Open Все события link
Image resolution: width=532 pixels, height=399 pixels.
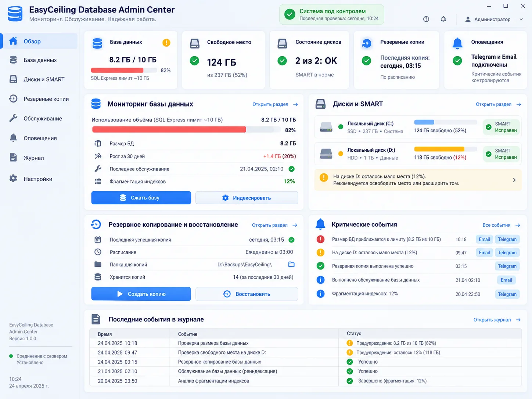[x=501, y=225]
